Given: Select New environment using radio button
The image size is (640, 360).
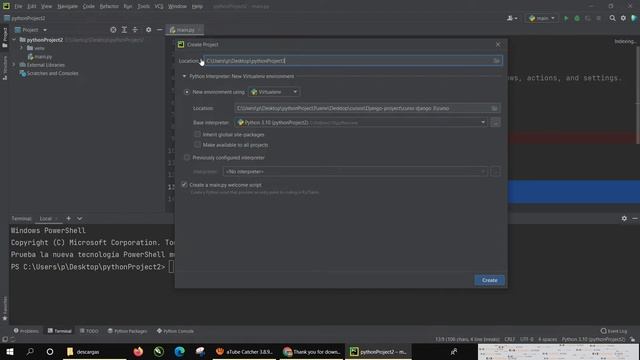Looking at the screenshot, I should pos(187,92).
